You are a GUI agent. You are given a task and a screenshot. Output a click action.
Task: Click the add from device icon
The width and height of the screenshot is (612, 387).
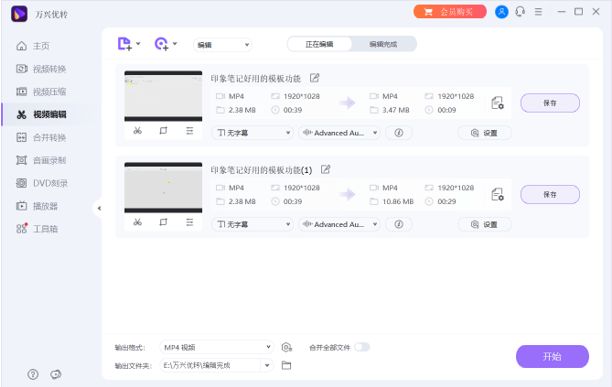coord(162,44)
